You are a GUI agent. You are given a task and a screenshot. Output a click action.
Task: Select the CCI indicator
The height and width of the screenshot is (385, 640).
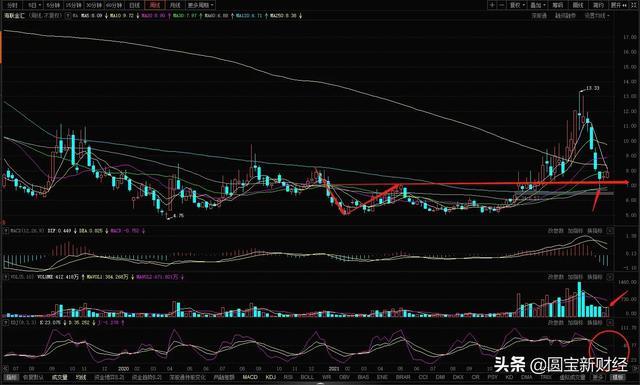[x=423, y=377]
